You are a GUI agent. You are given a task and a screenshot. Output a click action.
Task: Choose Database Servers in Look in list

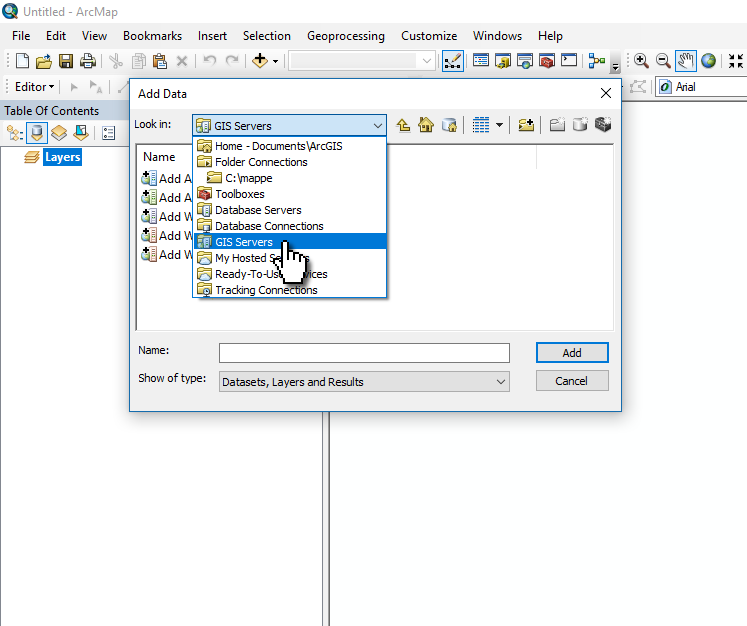[x=290, y=210]
